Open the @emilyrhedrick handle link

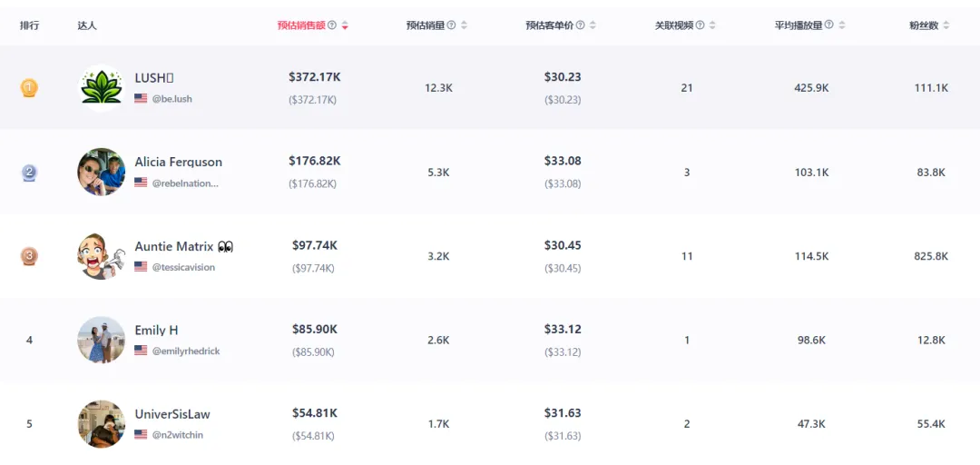click(186, 351)
